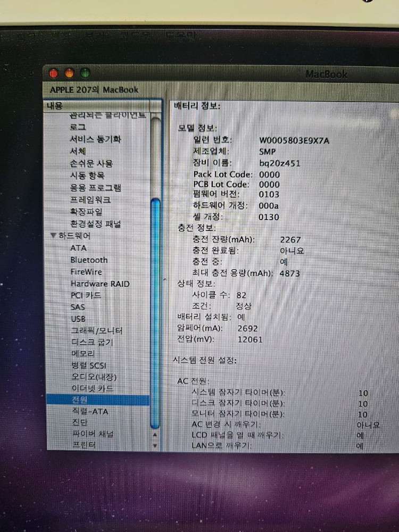
Task: Select 로그 in the software list
Action: [x=78, y=127]
